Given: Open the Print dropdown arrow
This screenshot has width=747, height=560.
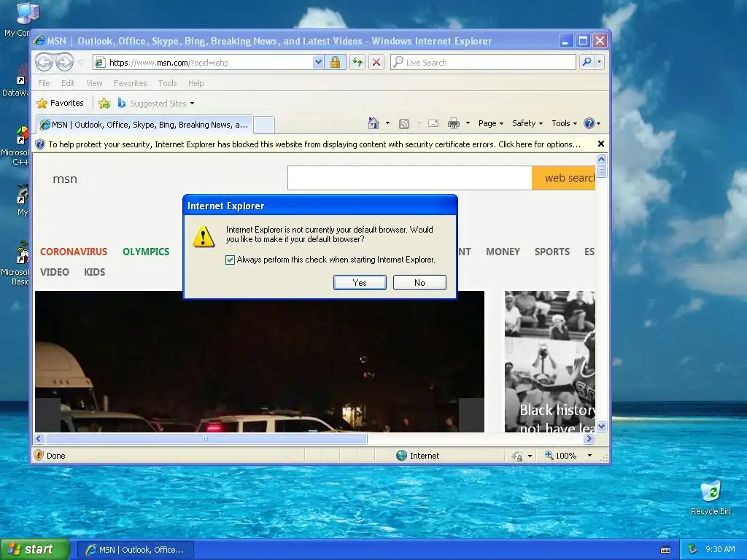Looking at the screenshot, I should click(x=468, y=123).
